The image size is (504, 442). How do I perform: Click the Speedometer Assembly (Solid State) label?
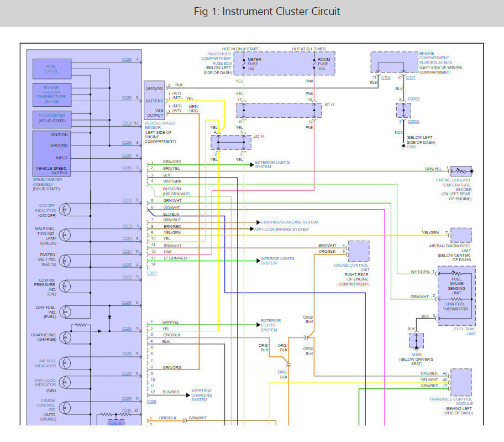click(47, 183)
